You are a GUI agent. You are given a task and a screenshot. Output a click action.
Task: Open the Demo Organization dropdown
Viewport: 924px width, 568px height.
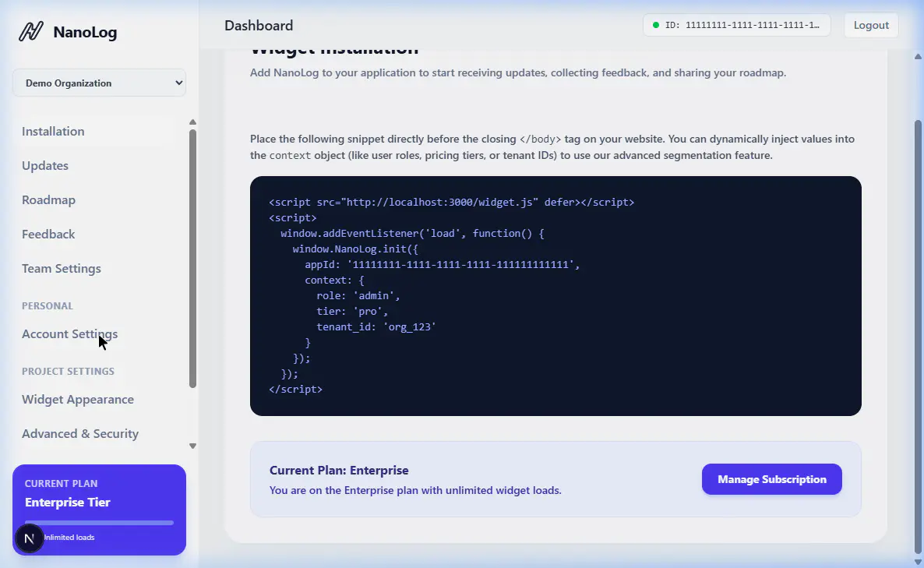pos(99,83)
